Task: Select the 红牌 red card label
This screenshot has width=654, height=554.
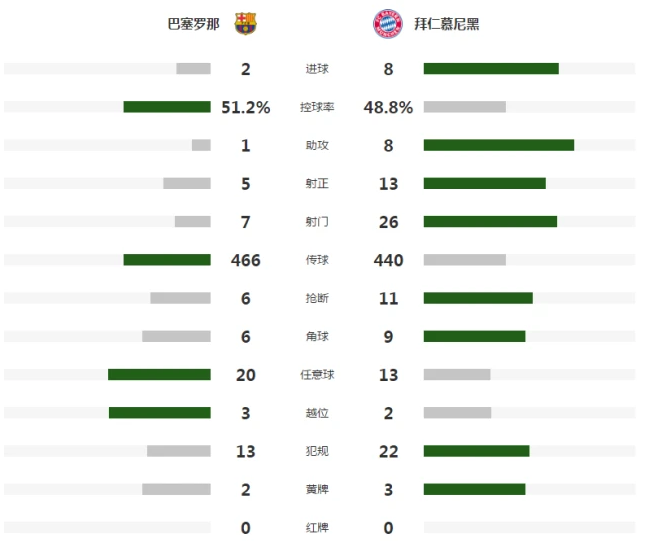Action: coord(317,528)
